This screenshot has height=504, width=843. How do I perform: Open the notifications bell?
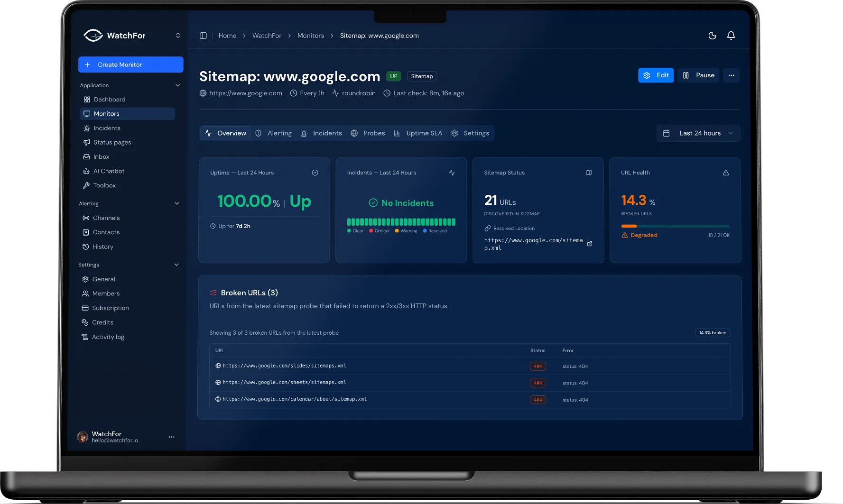(731, 36)
